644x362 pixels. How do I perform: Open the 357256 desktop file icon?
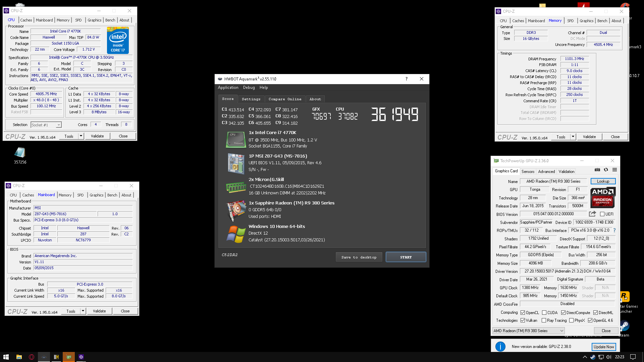(20, 156)
